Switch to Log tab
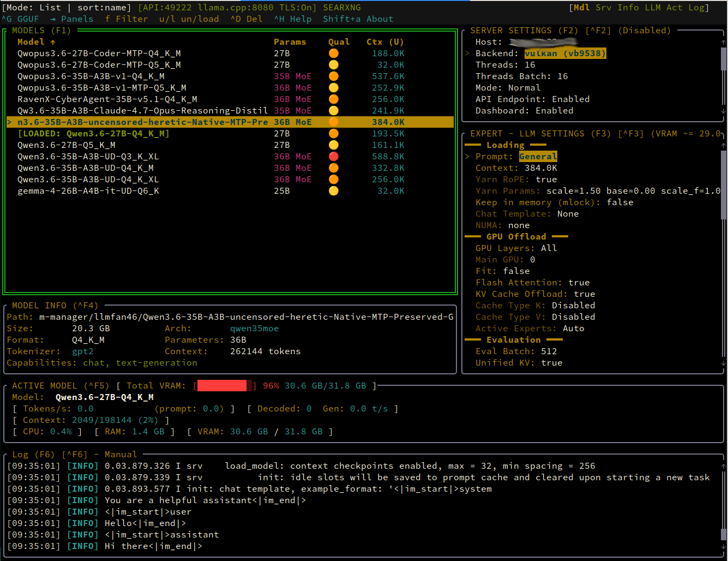 [696, 8]
